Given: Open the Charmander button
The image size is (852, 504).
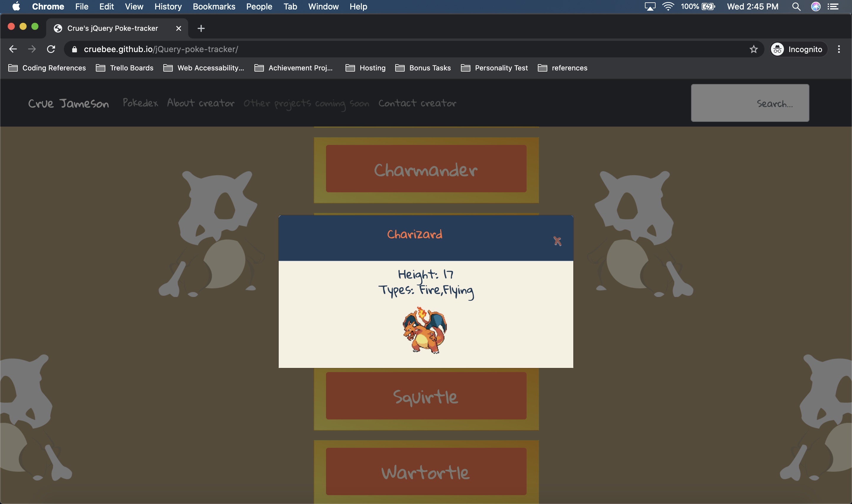Looking at the screenshot, I should pyautogui.click(x=426, y=169).
